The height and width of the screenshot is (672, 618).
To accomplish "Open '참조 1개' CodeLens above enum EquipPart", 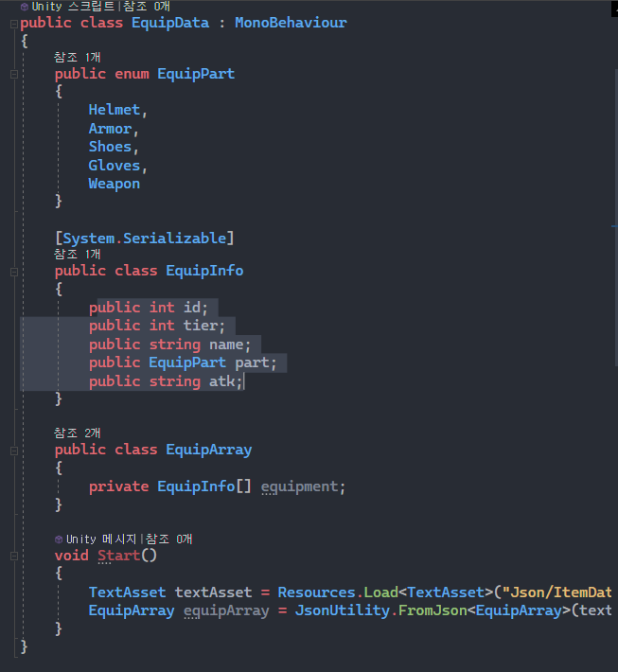I will coord(78,57).
